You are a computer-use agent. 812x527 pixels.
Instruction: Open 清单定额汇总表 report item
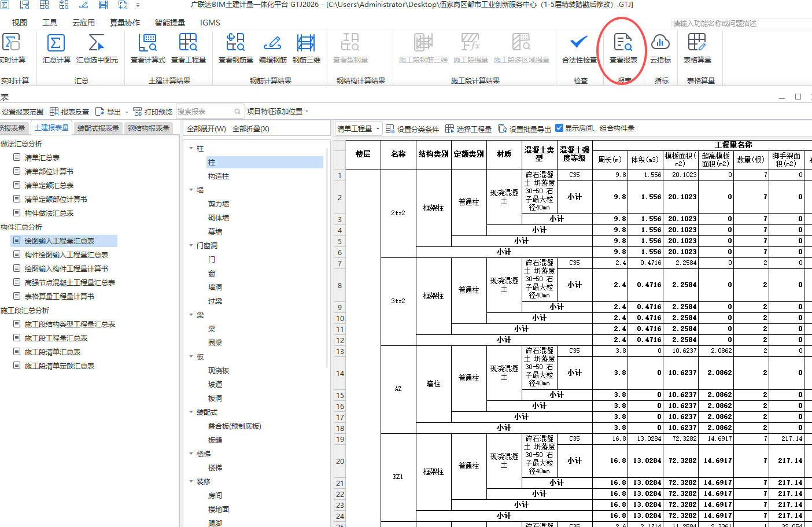(49, 185)
